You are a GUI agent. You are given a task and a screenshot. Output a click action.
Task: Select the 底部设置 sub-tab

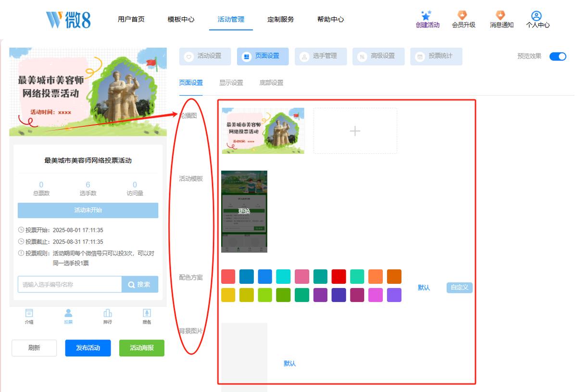coord(271,83)
